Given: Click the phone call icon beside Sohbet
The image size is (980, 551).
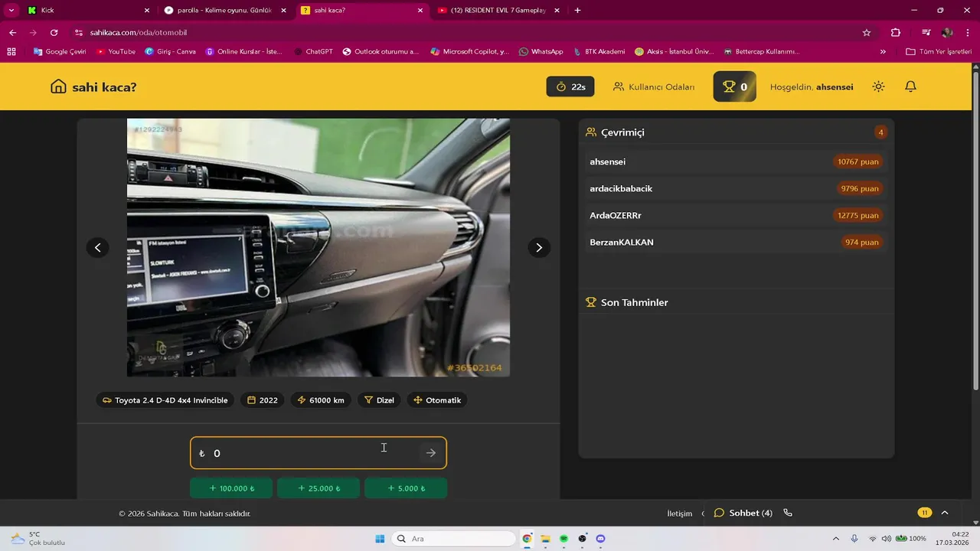Looking at the screenshot, I should (x=788, y=513).
